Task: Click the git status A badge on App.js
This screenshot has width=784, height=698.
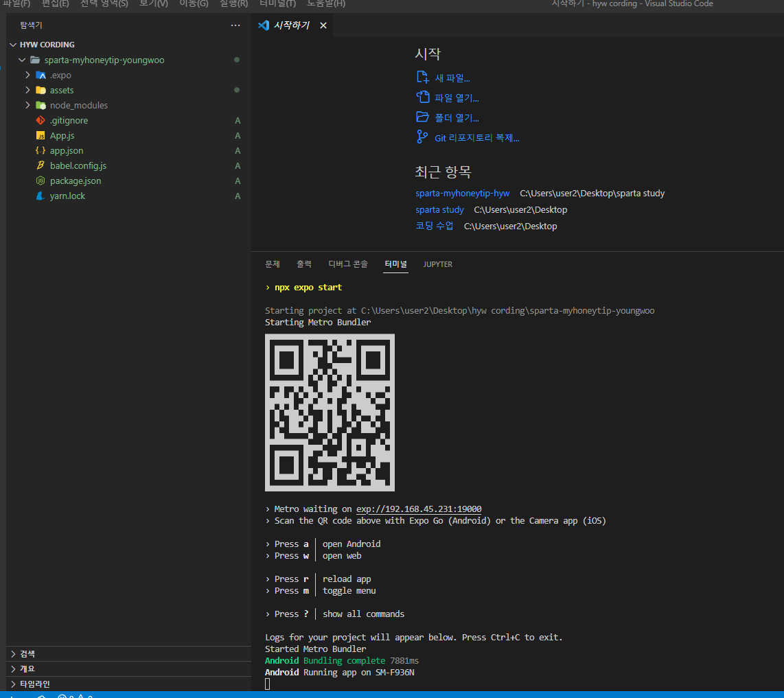Action: pos(238,135)
